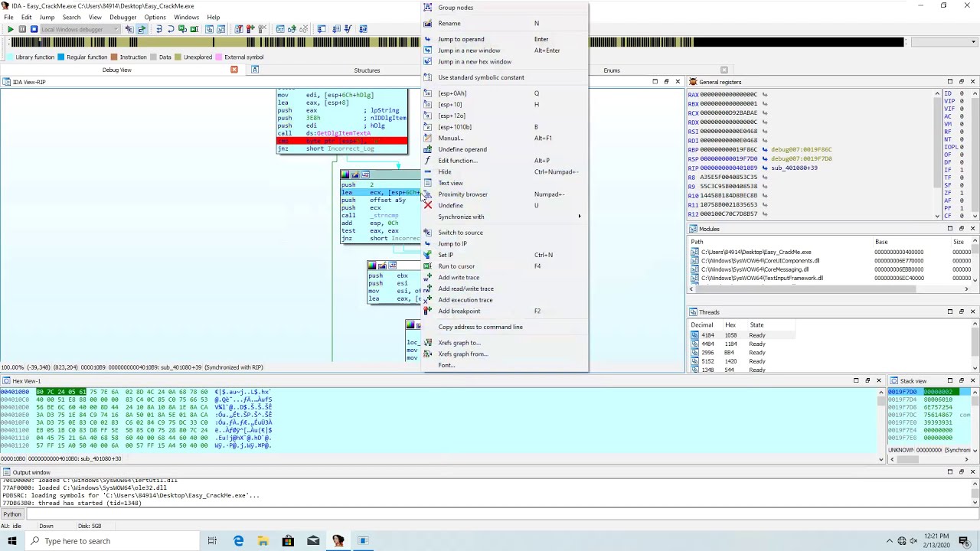Click inside the Python command input field
Image resolution: width=980 pixels, height=551 pixels.
click(x=501, y=514)
